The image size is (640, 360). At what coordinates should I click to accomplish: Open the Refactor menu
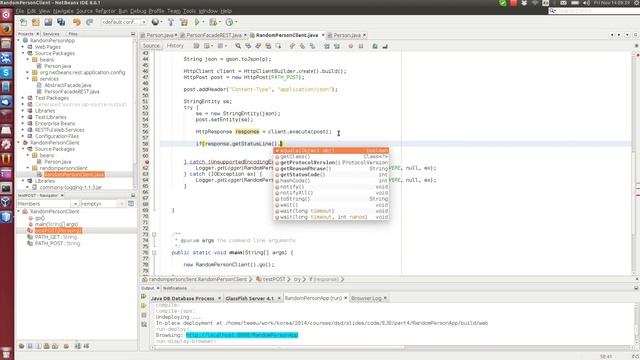point(105,11)
